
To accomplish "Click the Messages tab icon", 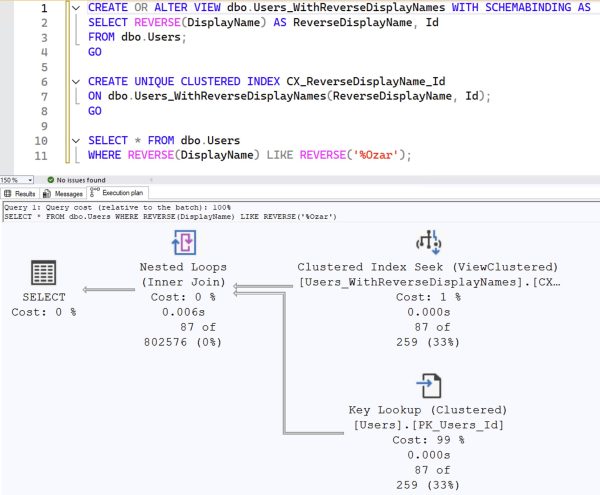I will tap(48, 193).
